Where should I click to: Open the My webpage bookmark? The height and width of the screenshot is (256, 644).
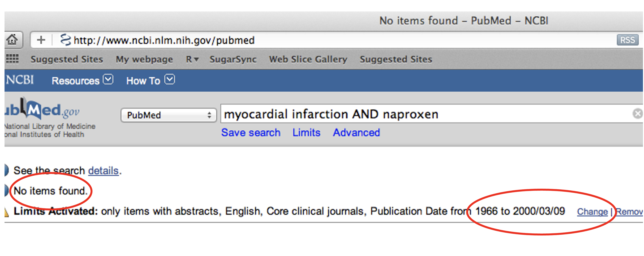point(144,59)
